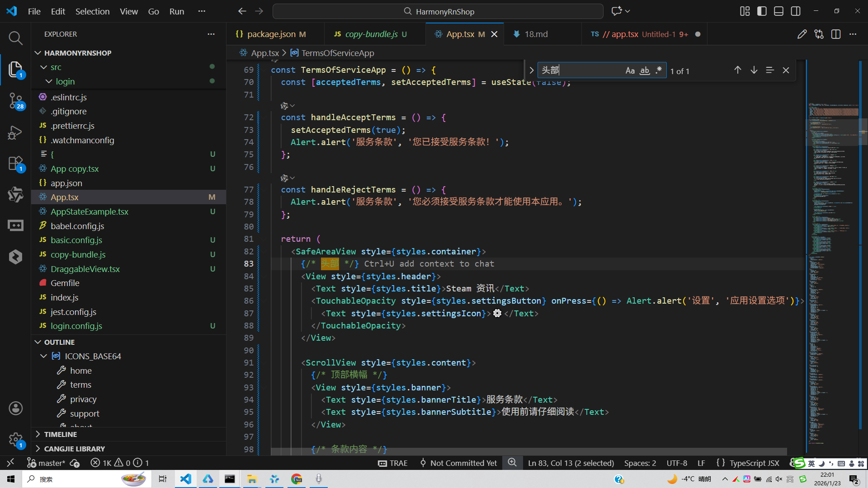The height and width of the screenshot is (488, 868).
Task: Click the TypeScript JSX language mode
Action: click(754, 463)
